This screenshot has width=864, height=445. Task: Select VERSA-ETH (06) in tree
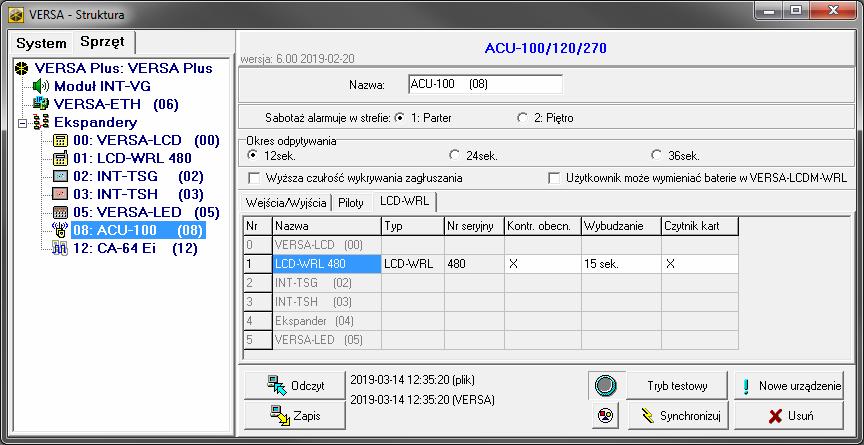(x=116, y=104)
